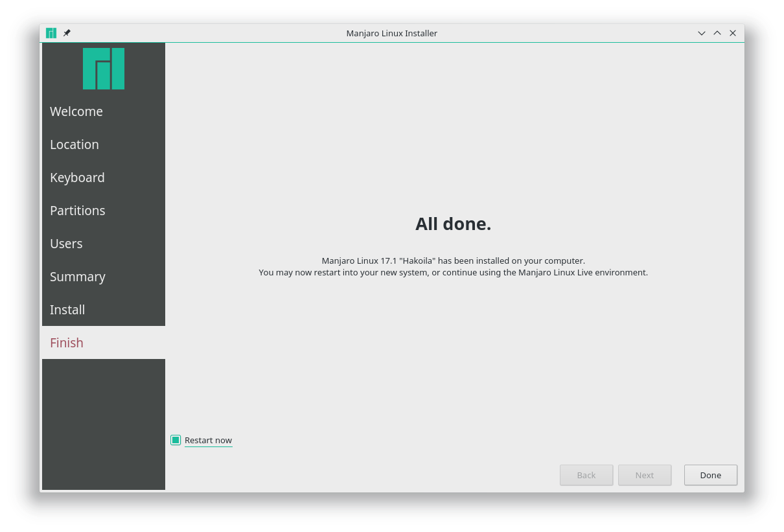Viewport: 784px width, 532px height.
Task: Minimize the installer with the down chevron
Action: [702, 33]
